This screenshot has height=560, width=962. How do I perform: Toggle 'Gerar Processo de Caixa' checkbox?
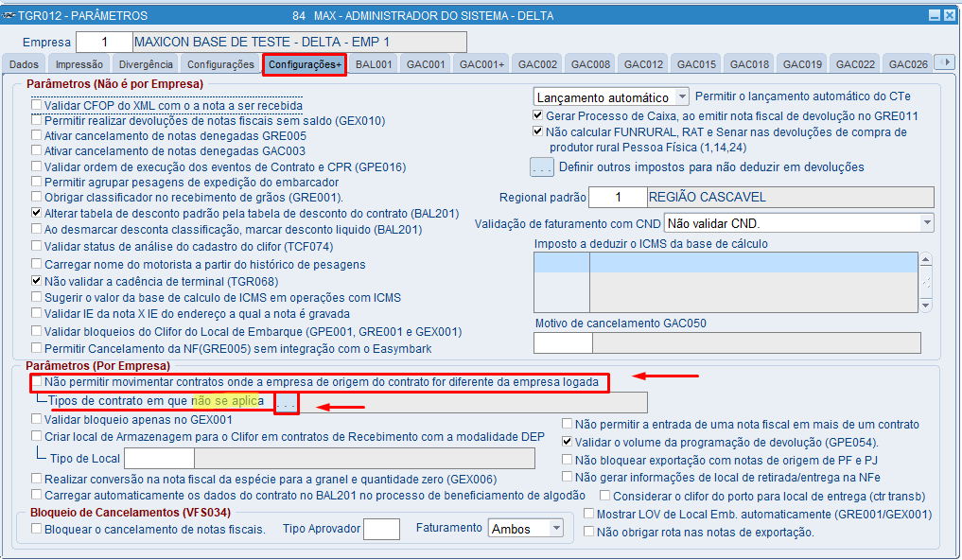[538, 115]
